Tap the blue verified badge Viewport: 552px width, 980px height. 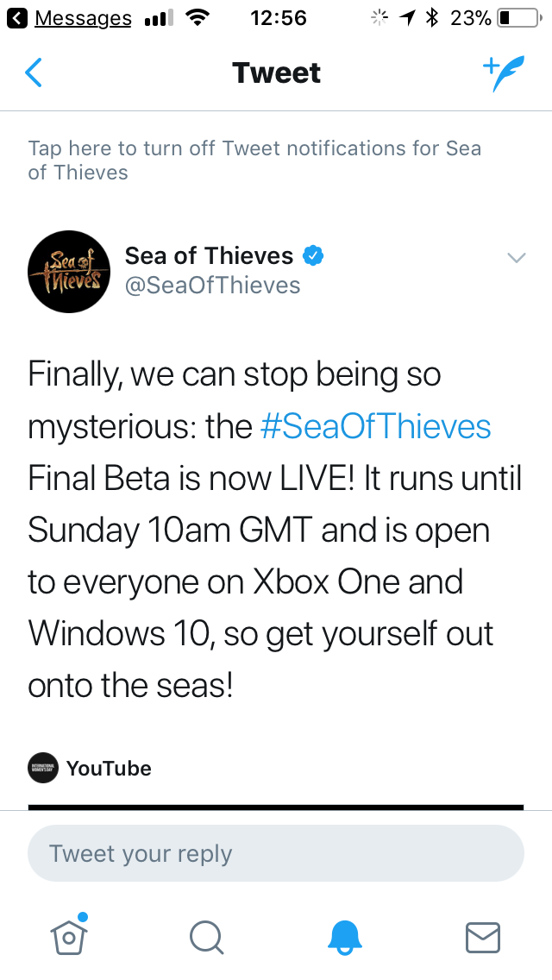click(x=313, y=256)
